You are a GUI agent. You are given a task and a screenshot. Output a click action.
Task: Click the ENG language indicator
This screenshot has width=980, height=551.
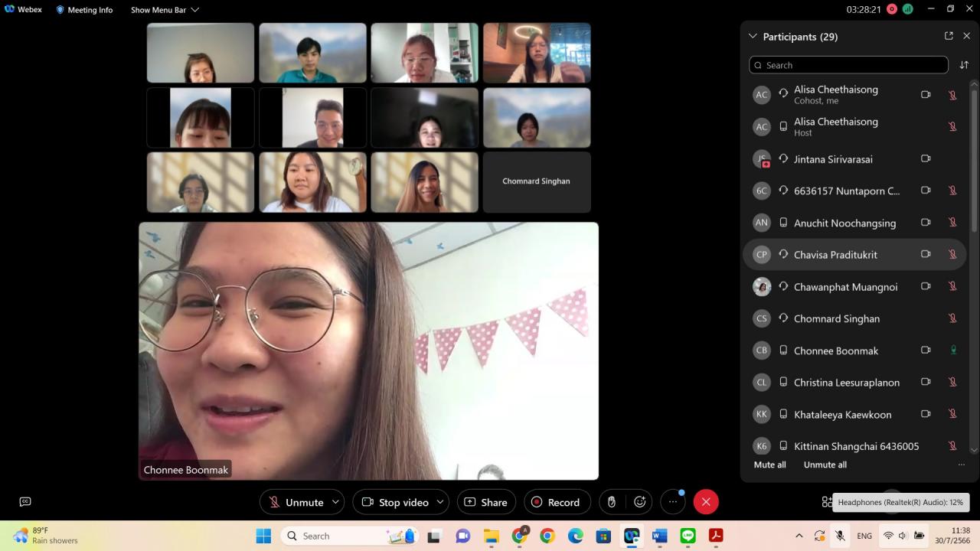pos(864,536)
